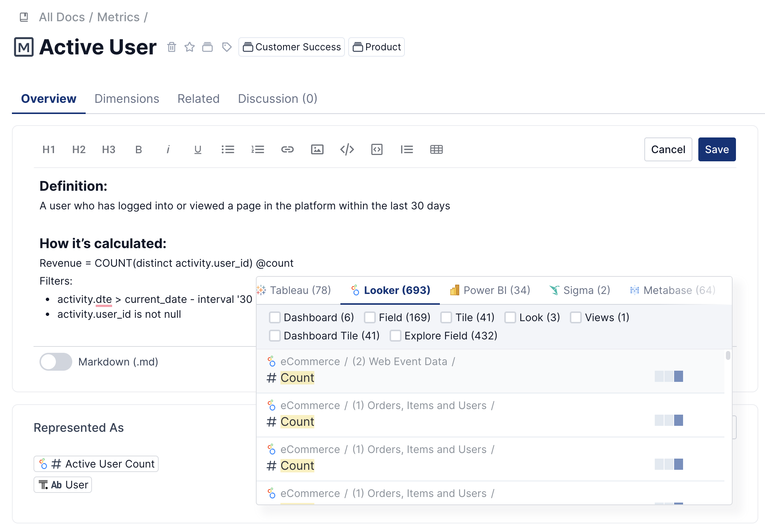Image resolution: width=765 pixels, height=532 pixels.
Task: Insert a table using toolbar icon
Action: coord(436,149)
